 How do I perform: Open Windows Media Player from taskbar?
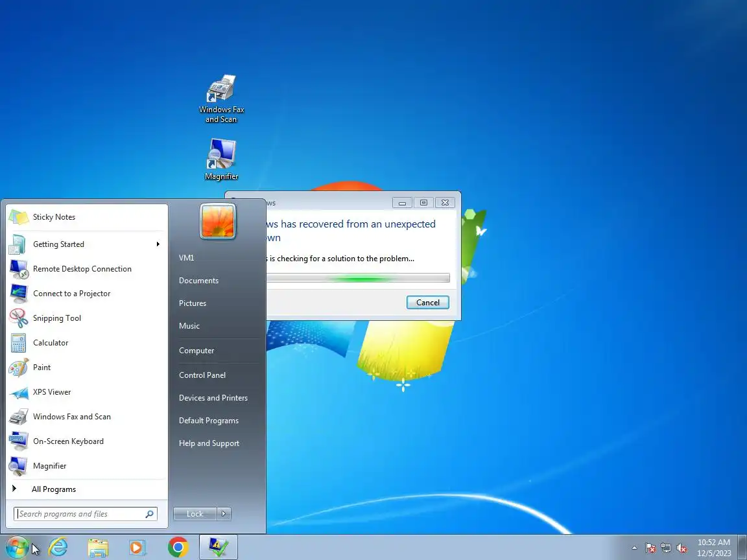click(137, 547)
